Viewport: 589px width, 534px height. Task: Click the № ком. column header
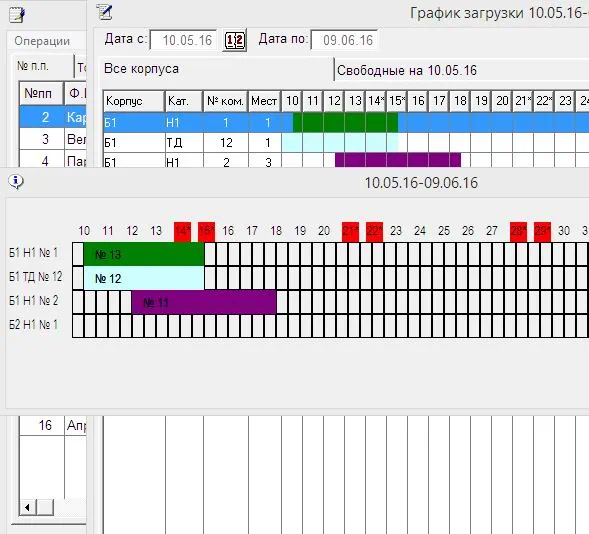pos(225,101)
